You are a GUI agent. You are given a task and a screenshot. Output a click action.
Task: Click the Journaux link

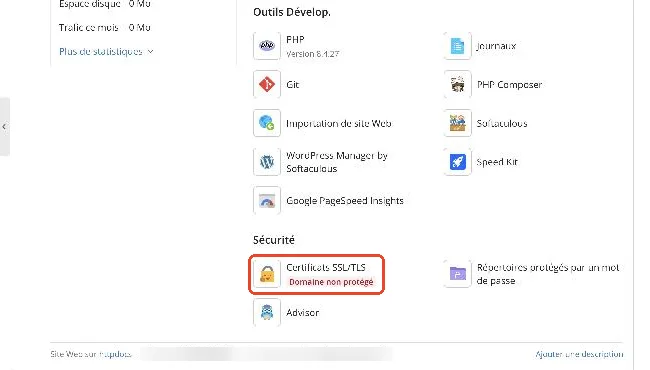[496, 46]
